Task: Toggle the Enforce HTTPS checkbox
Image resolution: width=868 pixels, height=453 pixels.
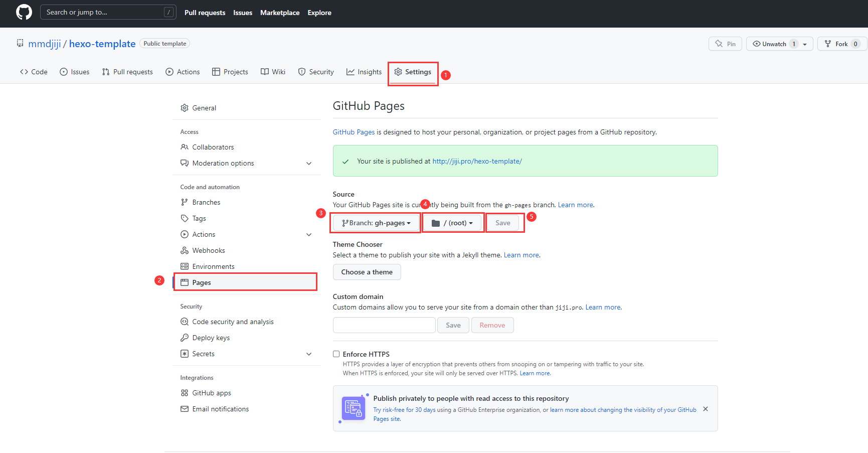Action: [336, 354]
